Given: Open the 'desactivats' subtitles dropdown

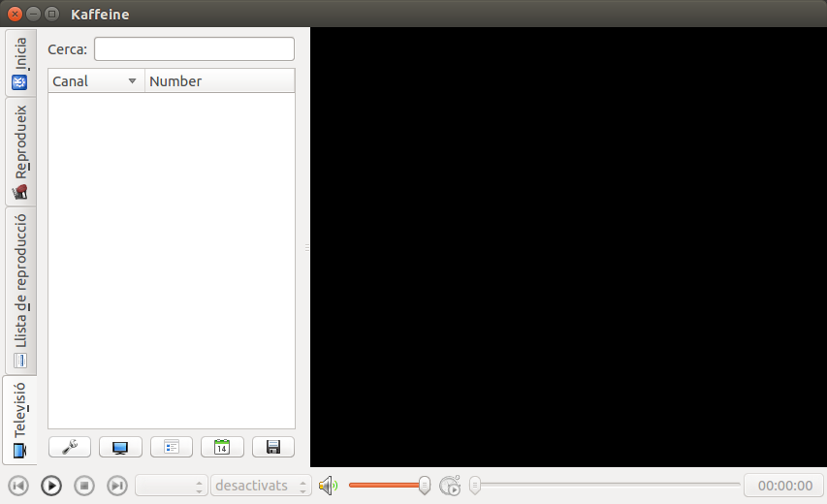Looking at the screenshot, I should [261, 486].
